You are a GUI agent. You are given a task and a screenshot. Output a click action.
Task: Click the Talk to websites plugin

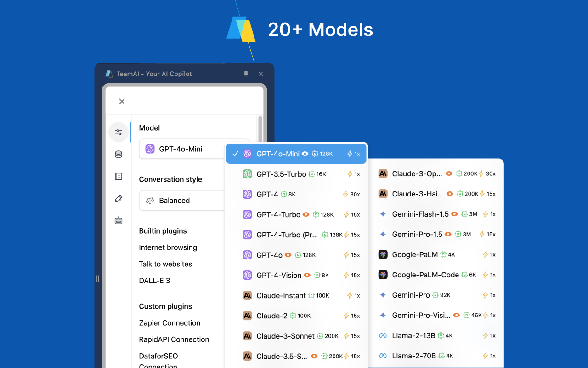(x=165, y=264)
